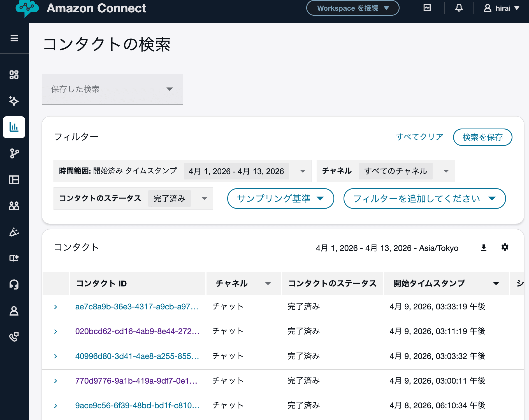The width and height of the screenshot is (529, 420).
Task: Open the notifications bell icon
Action: [x=459, y=8]
